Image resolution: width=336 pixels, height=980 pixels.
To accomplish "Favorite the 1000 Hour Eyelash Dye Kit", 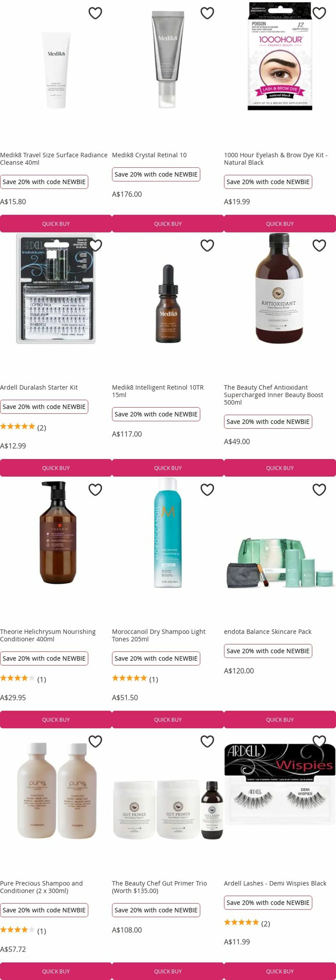I will [319, 13].
